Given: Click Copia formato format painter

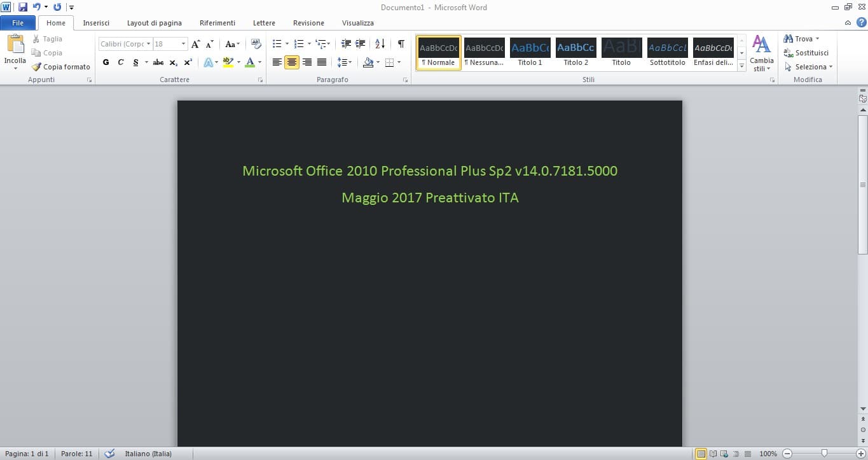Looking at the screenshot, I should click(x=61, y=67).
